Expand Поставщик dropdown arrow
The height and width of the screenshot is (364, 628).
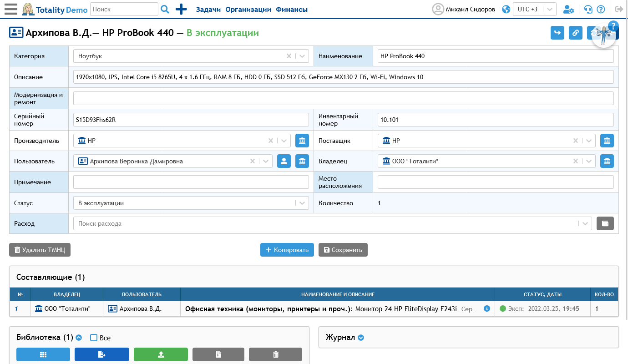[x=589, y=141]
